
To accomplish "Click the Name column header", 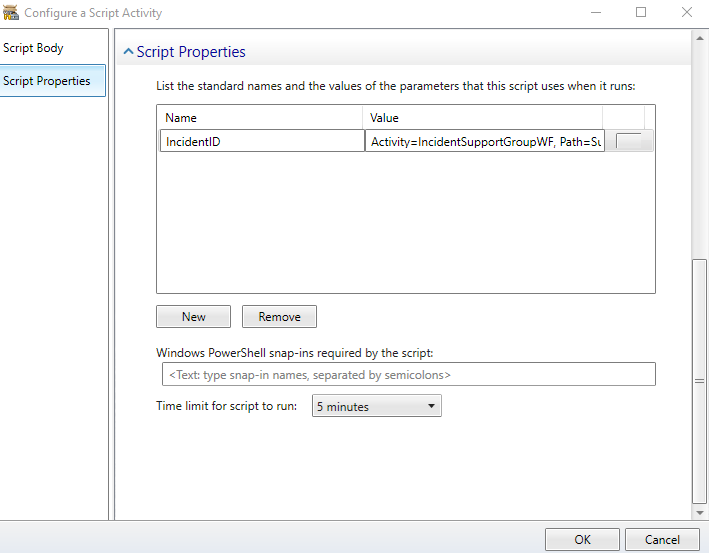I will click(260, 118).
